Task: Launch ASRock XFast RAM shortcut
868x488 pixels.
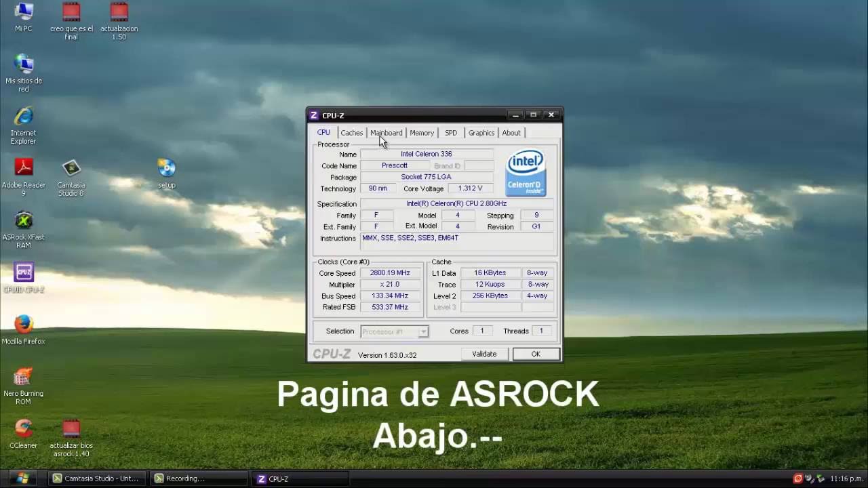Action: coord(24,230)
